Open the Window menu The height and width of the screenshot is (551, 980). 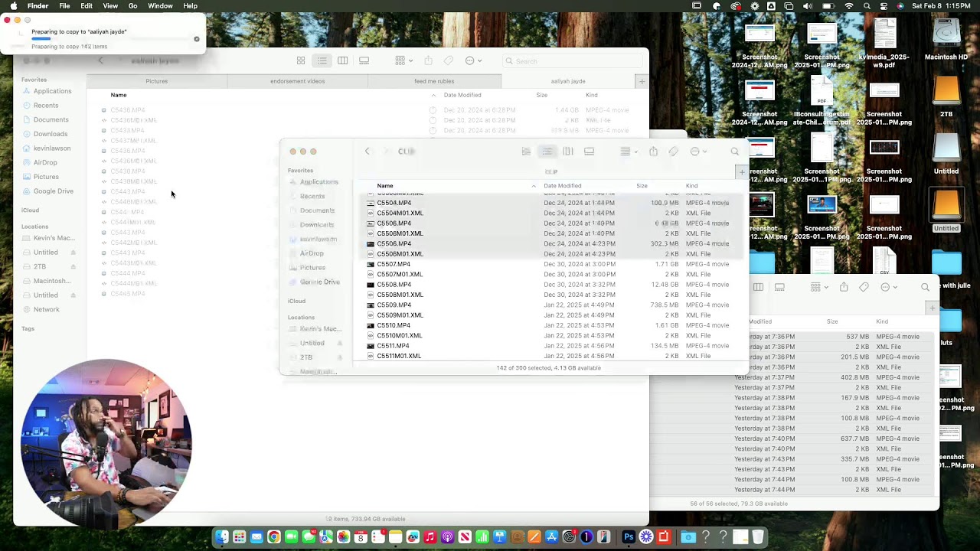pos(160,6)
